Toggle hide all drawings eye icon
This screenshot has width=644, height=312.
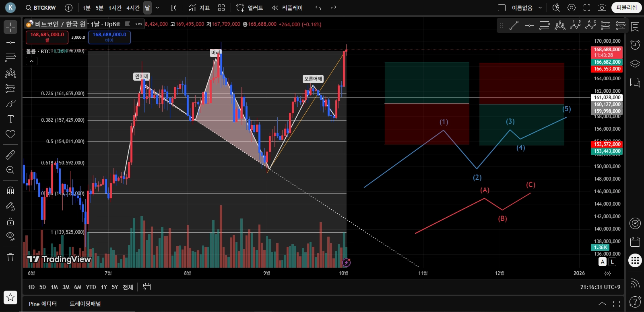point(10,237)
